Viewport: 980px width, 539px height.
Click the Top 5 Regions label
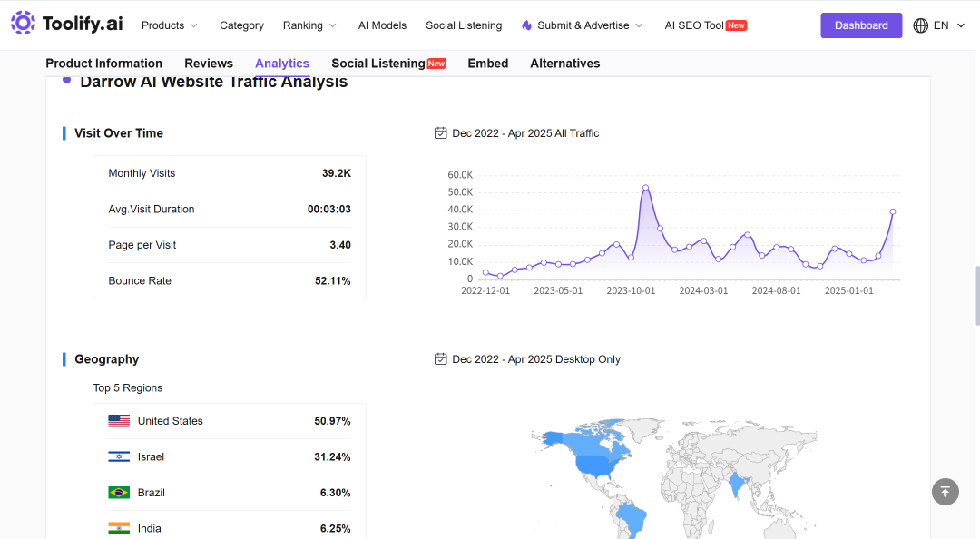[x=128, y=387]
